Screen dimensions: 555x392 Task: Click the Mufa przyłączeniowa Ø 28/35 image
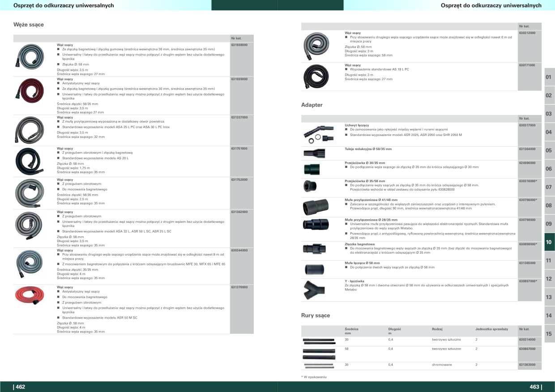coord(315,225)
